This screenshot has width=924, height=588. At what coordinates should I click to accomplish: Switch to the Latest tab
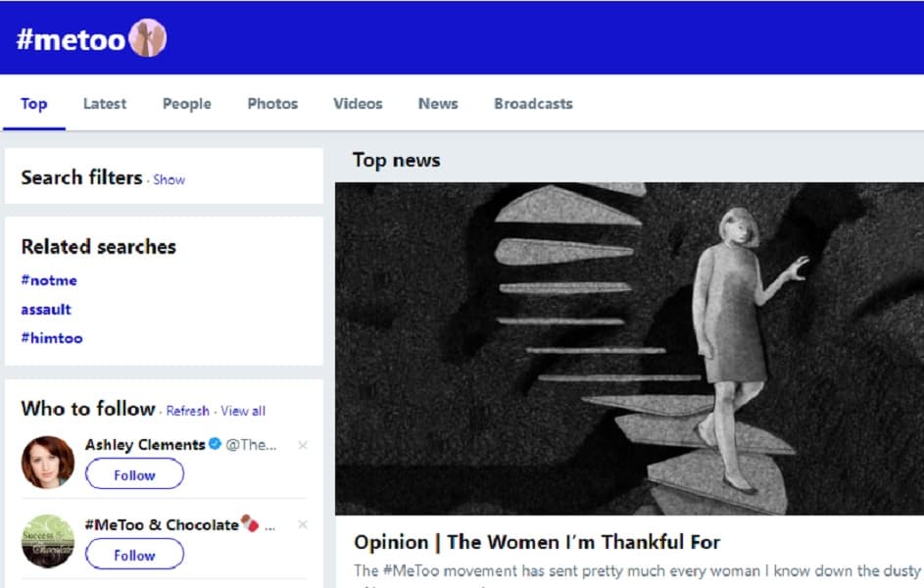click(x=104, y=104)
